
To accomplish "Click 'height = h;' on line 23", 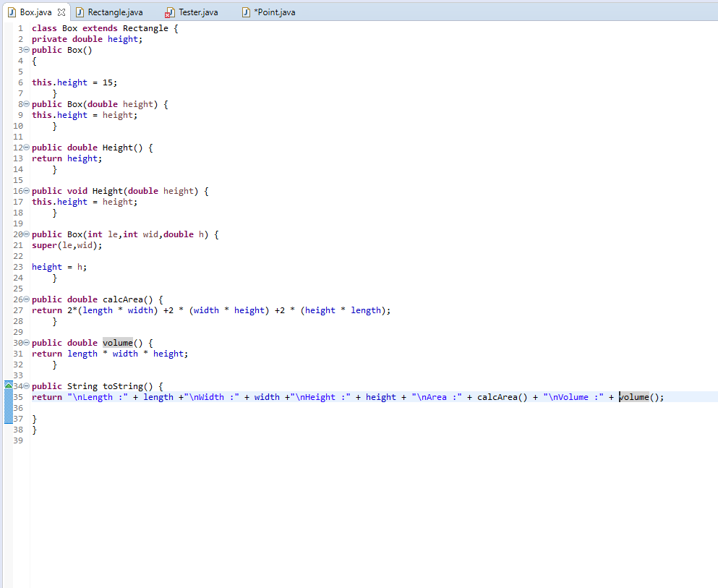I will click(x=59, y=267).
